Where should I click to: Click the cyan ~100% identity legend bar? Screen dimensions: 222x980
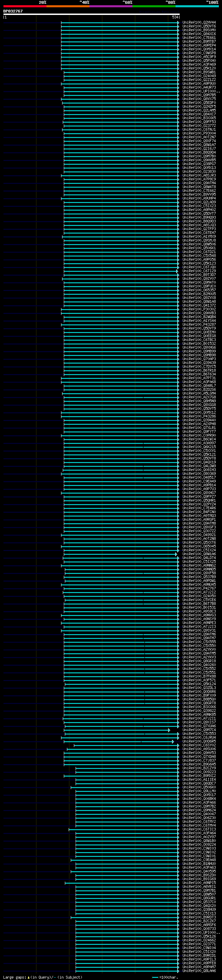tap(197, 6)
